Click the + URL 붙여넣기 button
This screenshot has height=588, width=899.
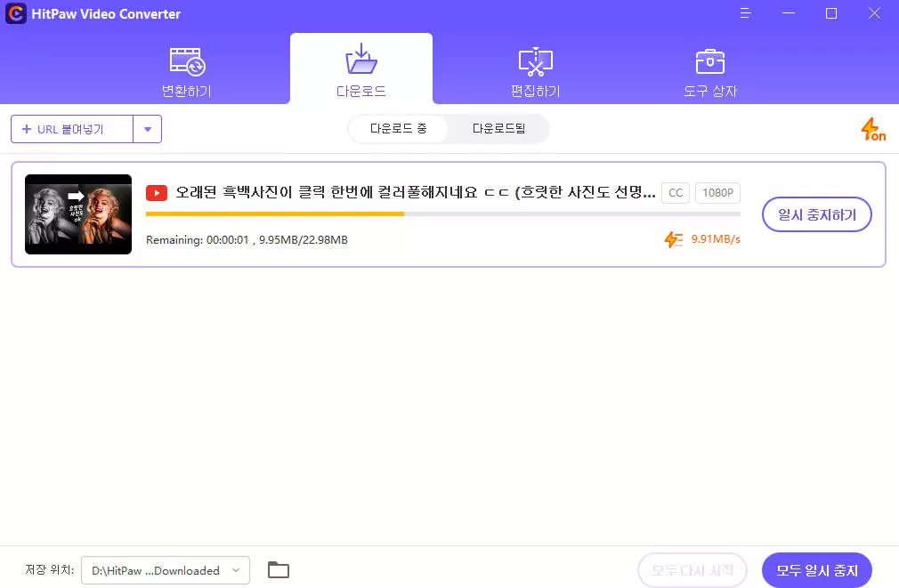point(72,129)
